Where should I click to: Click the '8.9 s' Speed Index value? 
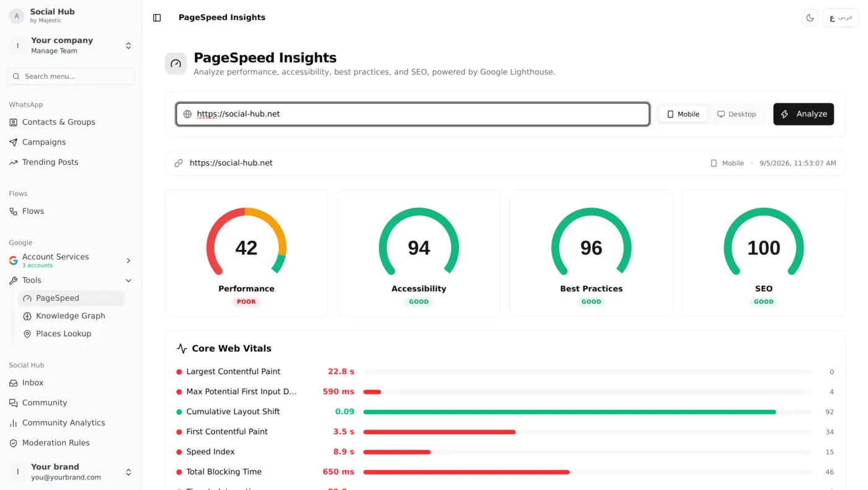tap(343, 452)
